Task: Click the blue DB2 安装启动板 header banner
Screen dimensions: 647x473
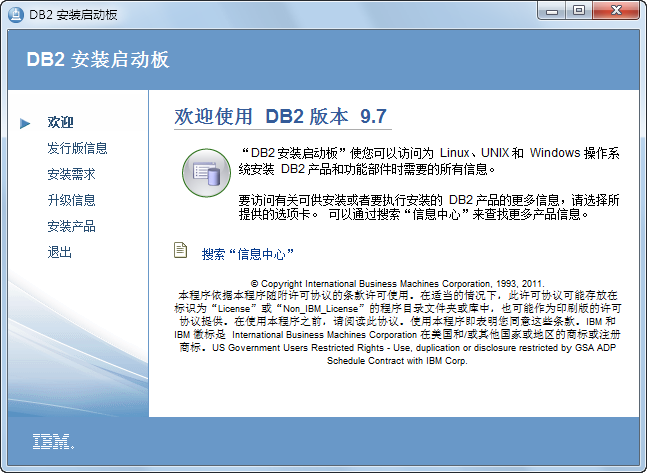Action: (323, 59)
